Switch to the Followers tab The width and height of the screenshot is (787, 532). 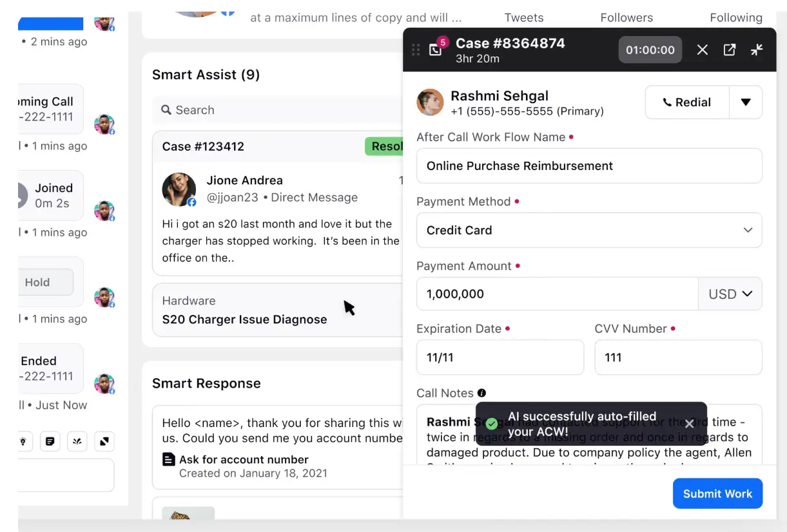click(x=626, y=17)
